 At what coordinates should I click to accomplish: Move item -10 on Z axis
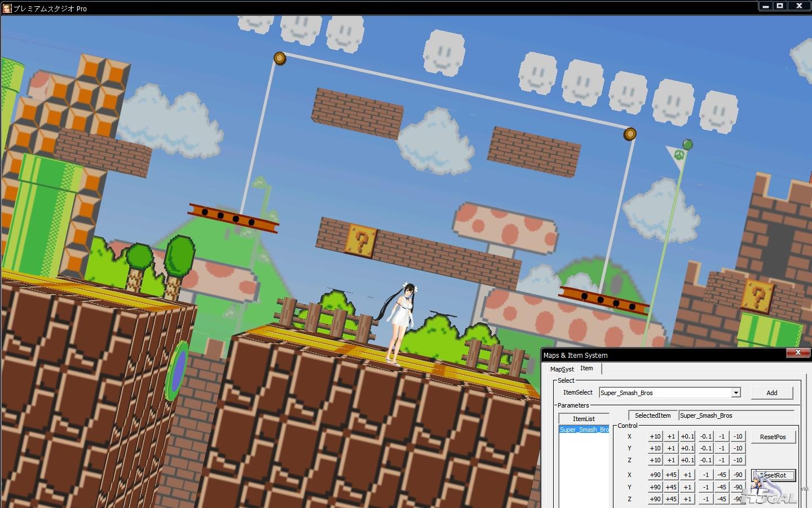click(738, 460)
